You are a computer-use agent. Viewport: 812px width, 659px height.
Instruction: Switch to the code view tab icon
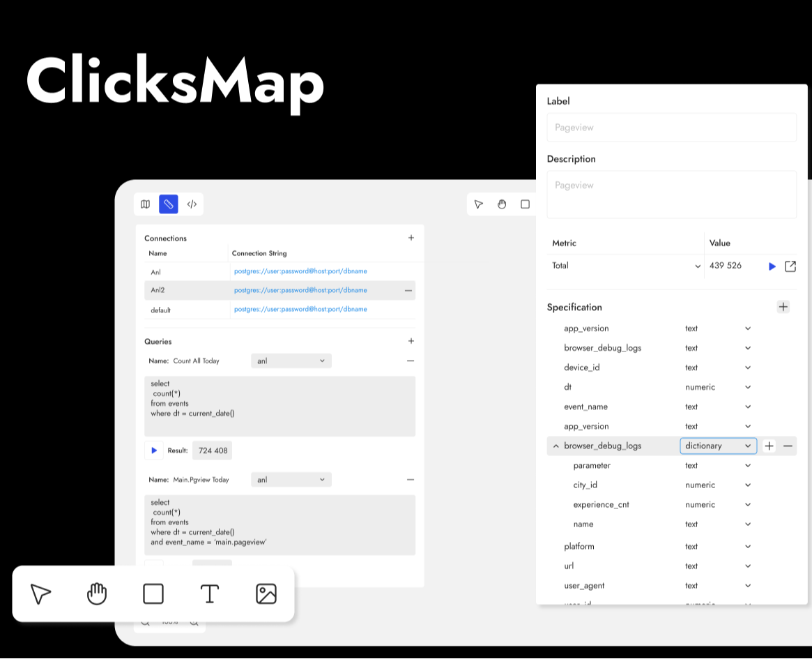coord(192,204)
